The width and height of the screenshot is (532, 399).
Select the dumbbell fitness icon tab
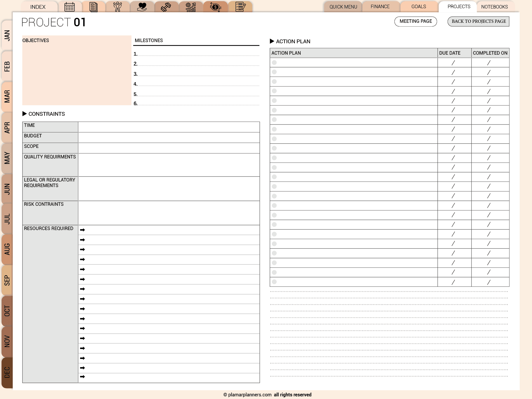[x=166, y=7]
